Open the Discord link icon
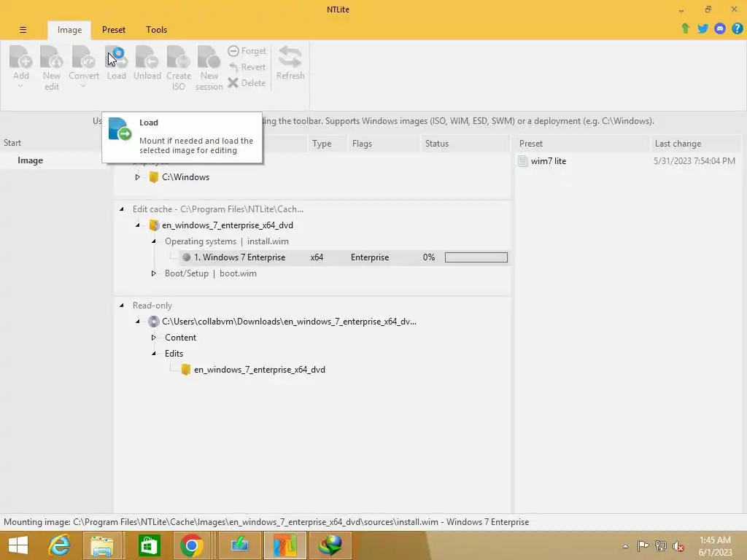 point(720,28)
